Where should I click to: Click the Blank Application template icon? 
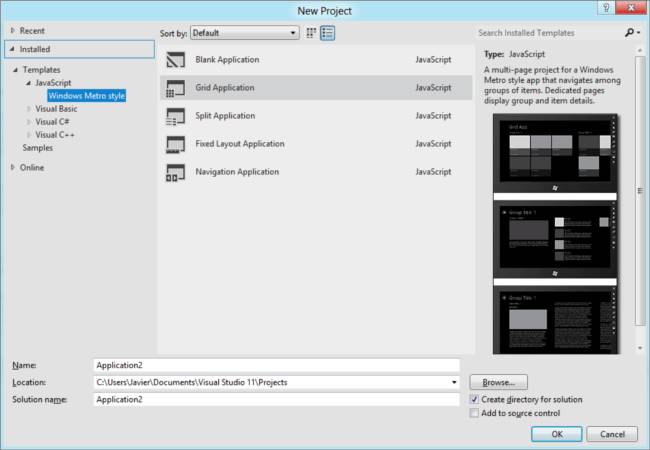pos(176,60)
